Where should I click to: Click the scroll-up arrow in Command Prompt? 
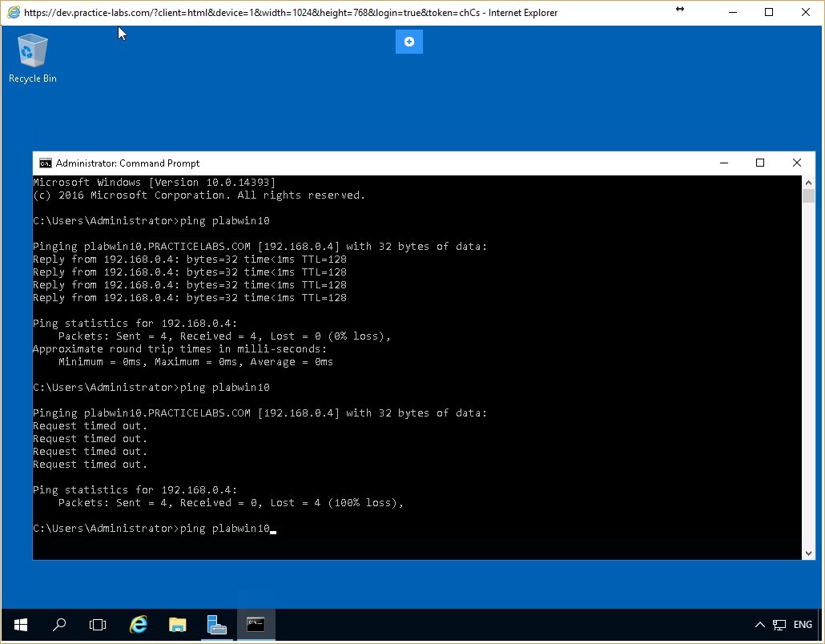[808, 181]
